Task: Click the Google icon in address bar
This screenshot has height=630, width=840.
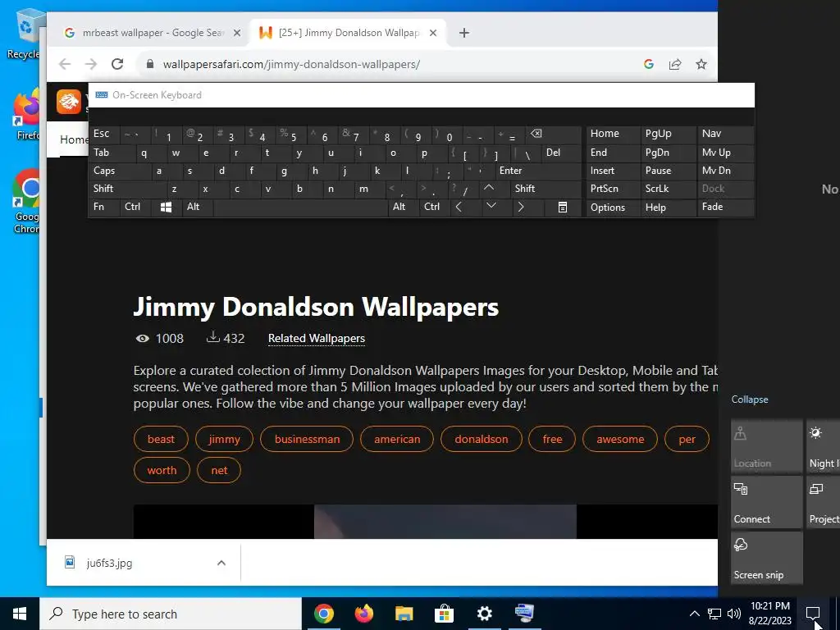Action: tap(649, 64)
